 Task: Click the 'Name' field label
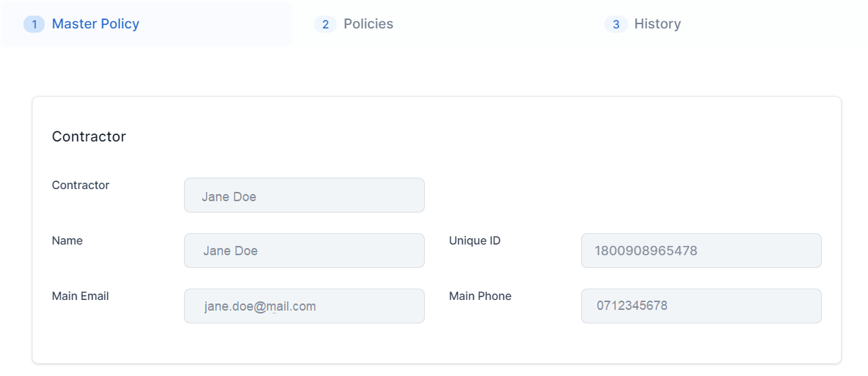pyautogui.click(x=67, y=241)
